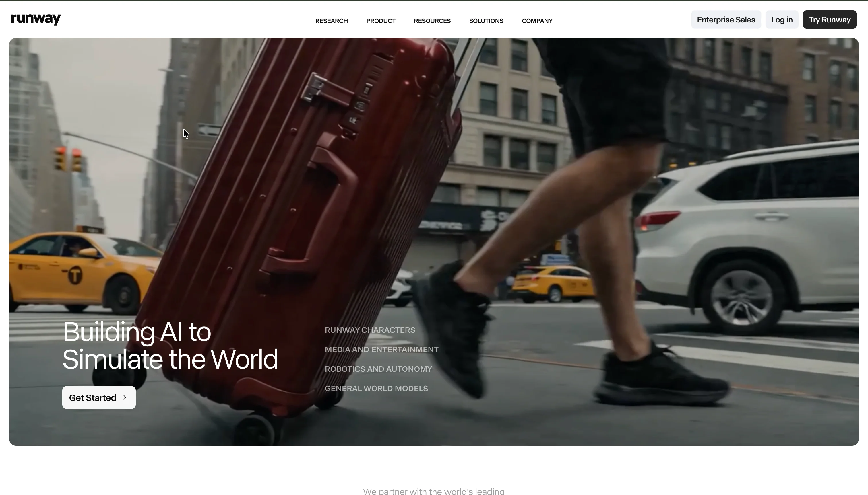Click the Building AI to Simulate headline
The image size is (868, 495).
coord(170,345)
